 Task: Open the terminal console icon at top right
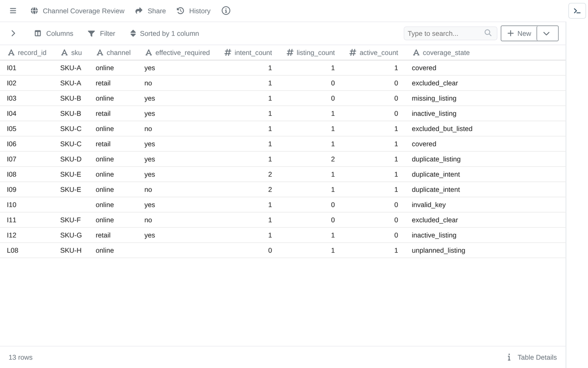coord(577,11)
